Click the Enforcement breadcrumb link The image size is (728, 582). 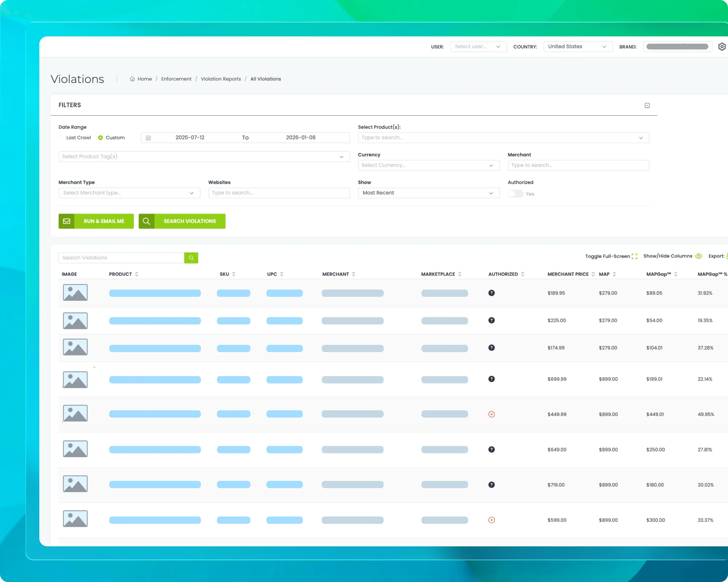176,79
